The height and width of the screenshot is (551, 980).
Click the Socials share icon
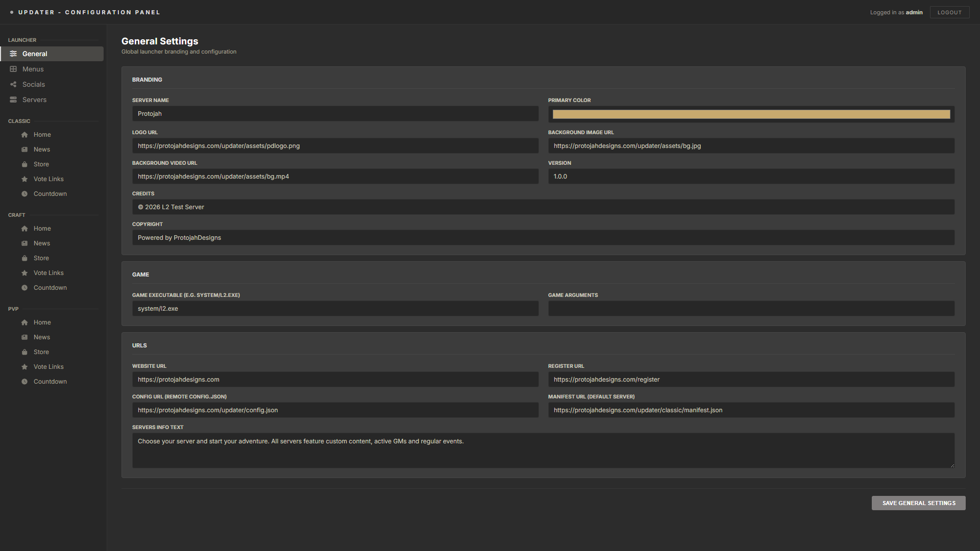[x=13, y=84]
